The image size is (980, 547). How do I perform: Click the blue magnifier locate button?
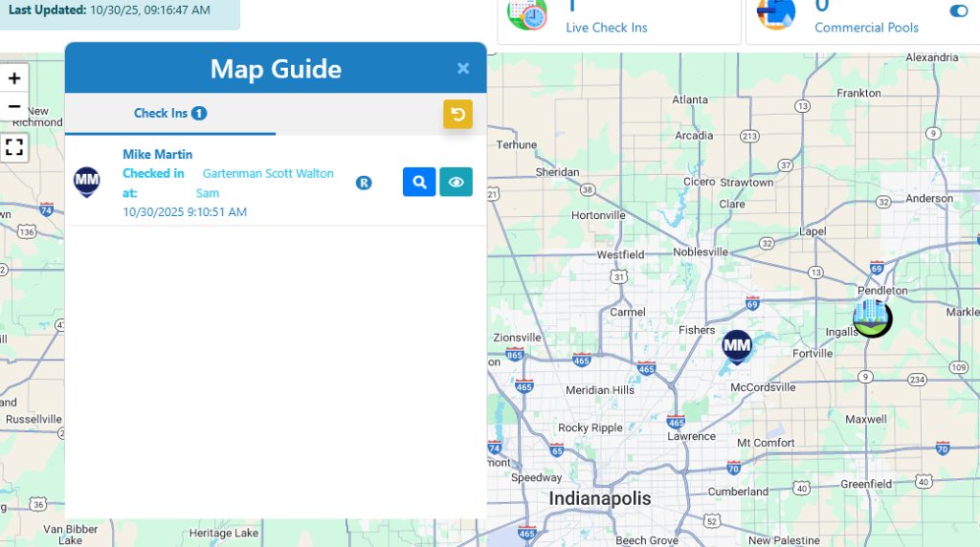tap(419, 182)
